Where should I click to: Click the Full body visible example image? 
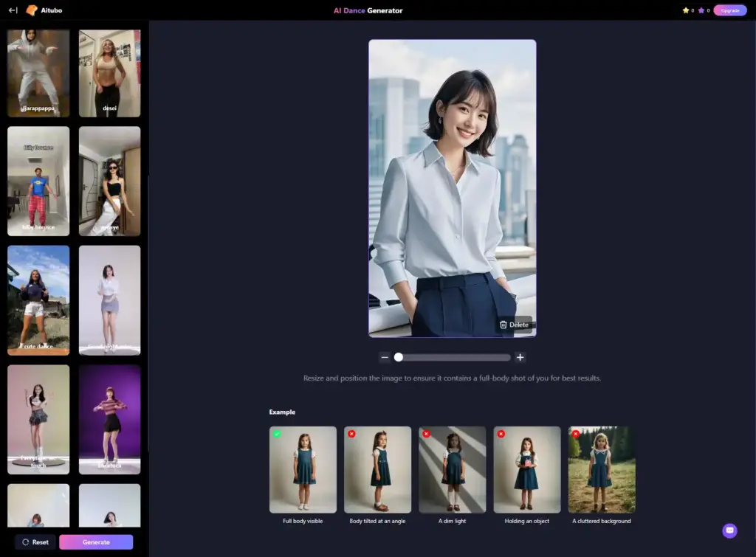(303, 469)
